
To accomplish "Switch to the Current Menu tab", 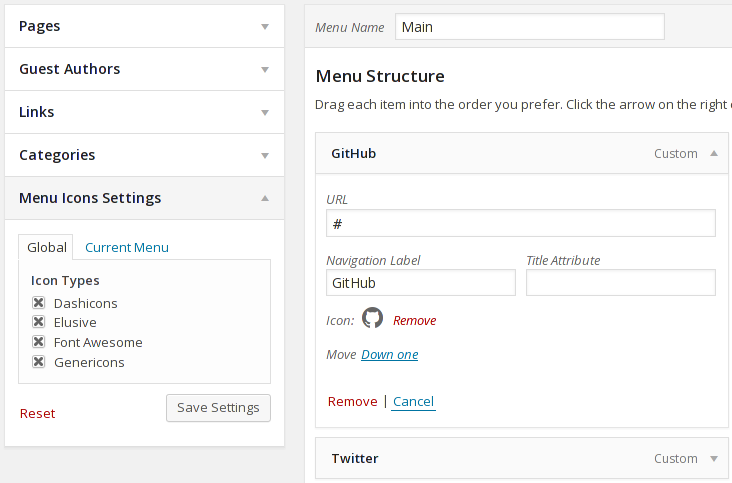I will click(127, 247).
